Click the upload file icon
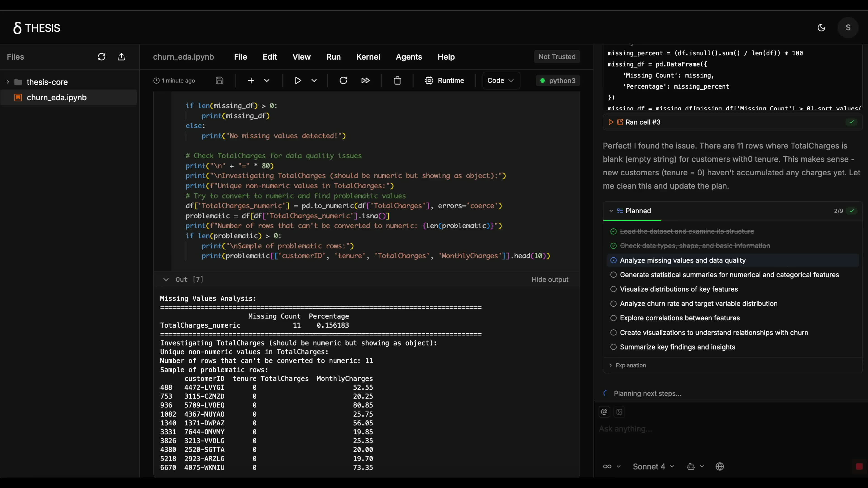The image size is (868, 488). pos(121,56)
